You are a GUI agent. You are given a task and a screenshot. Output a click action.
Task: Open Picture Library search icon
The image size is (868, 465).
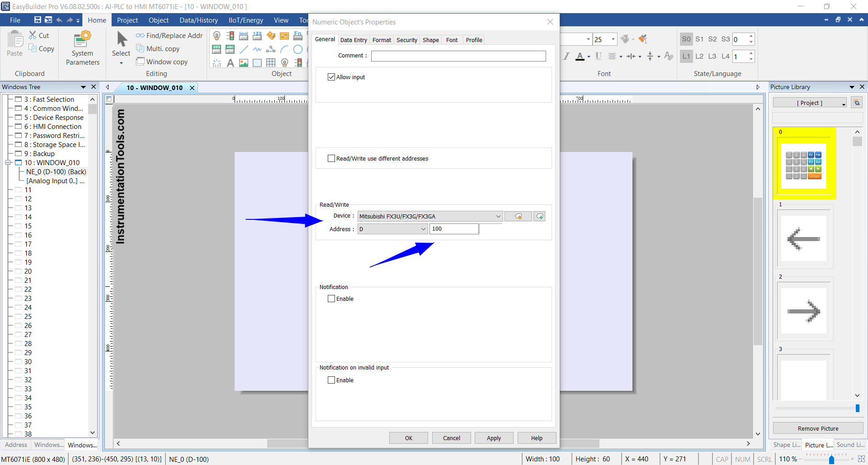point(857,103)
